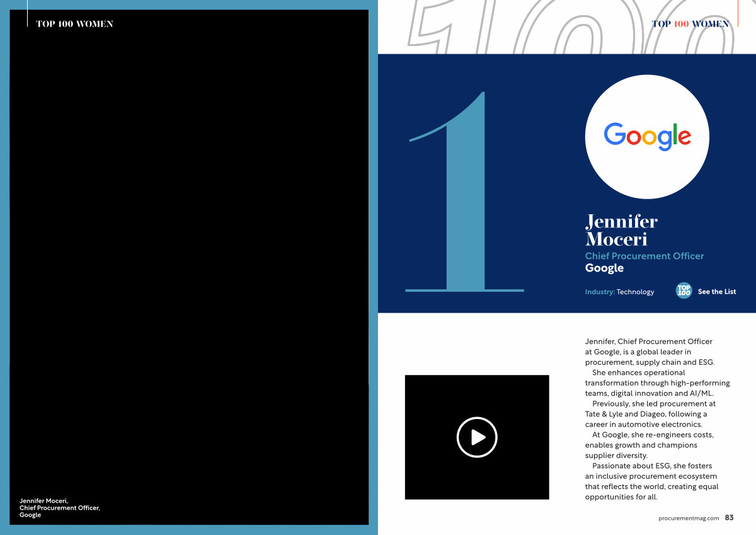Click the photo caption Jennifer Moceri
Viewport: 756px width, 535px height.
pos(60,508)
